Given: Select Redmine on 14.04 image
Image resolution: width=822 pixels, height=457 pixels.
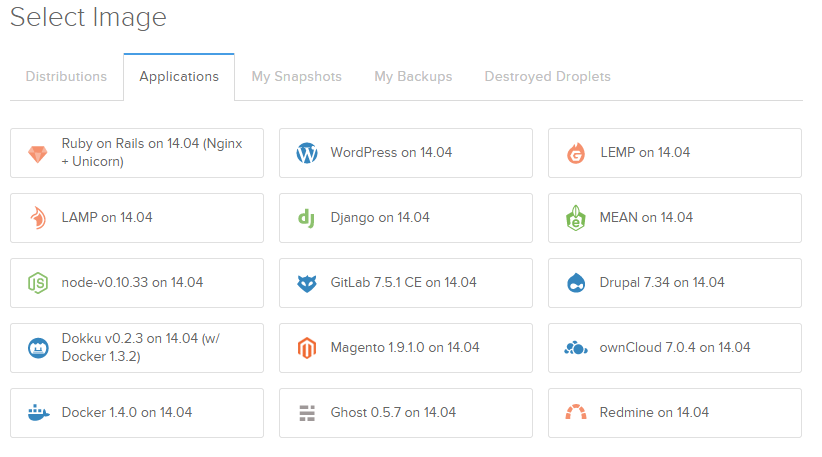Looking at the screenshot, I should pyautogui.click(x=675, y=413).
